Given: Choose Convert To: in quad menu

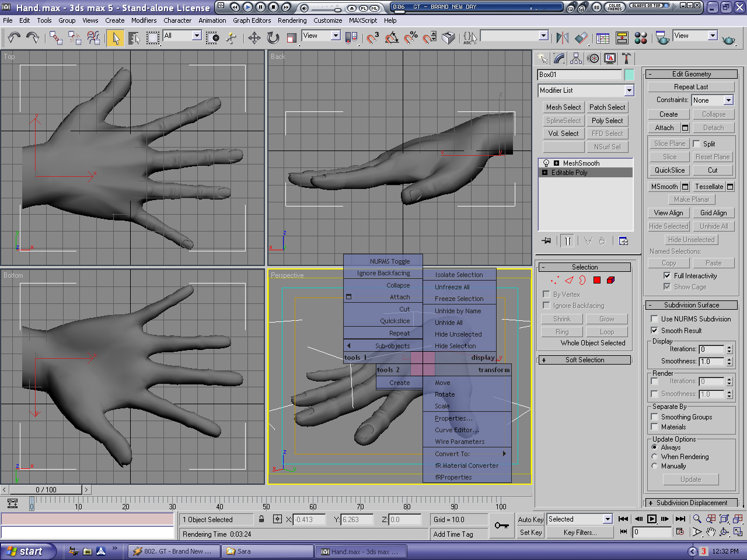Looking at the screenshot, I should pos(467,453).
